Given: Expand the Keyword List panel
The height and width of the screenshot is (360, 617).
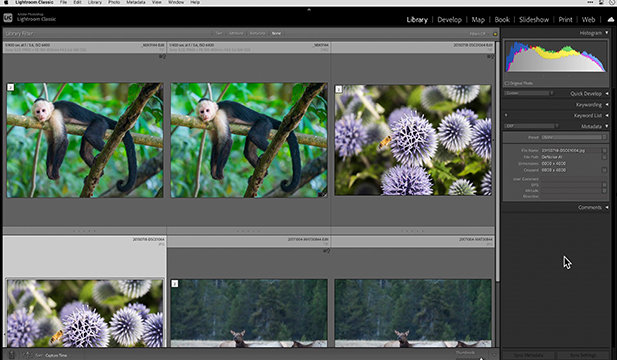Looking at the screenshot, I should pyautogui.click(x=607, y=116).
